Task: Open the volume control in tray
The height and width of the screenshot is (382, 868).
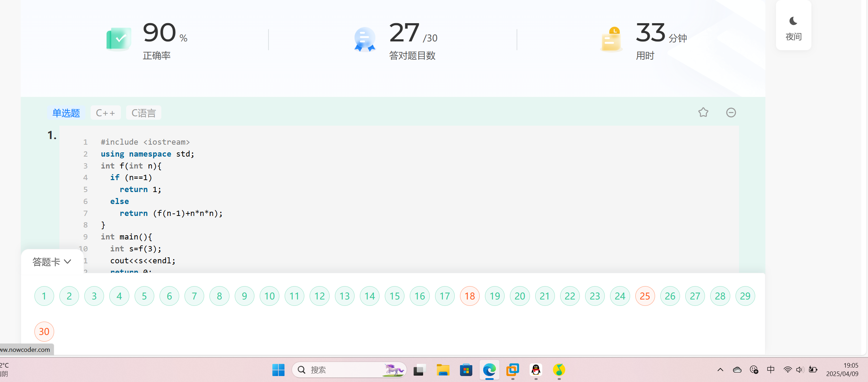Action: [x=800, y=369]
